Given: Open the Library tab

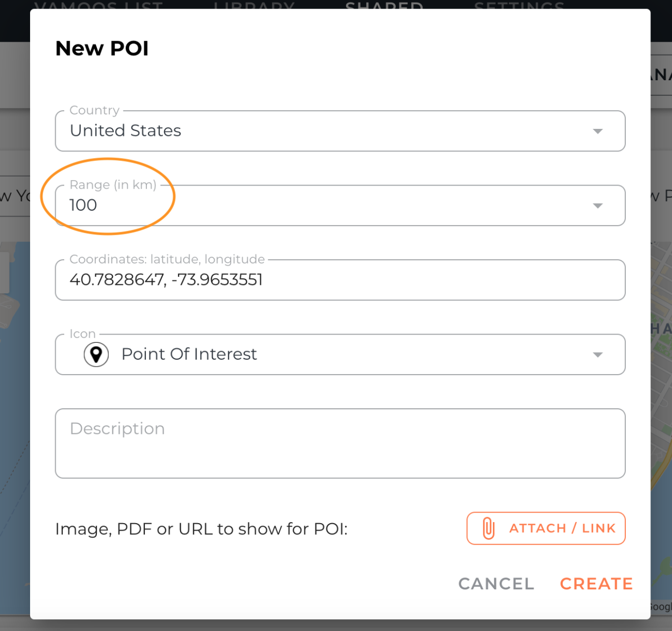Looking at the screenshot, I should tap(254, 6).
